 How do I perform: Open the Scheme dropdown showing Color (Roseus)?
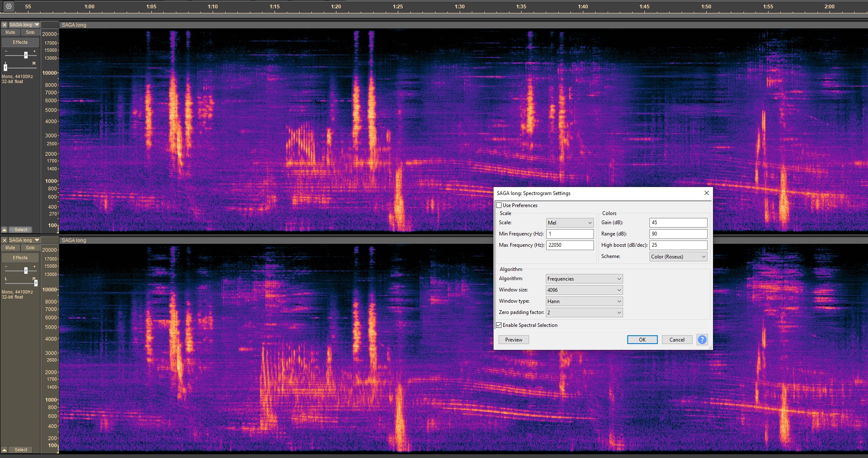pyautogui.click(x=678, y=257)
